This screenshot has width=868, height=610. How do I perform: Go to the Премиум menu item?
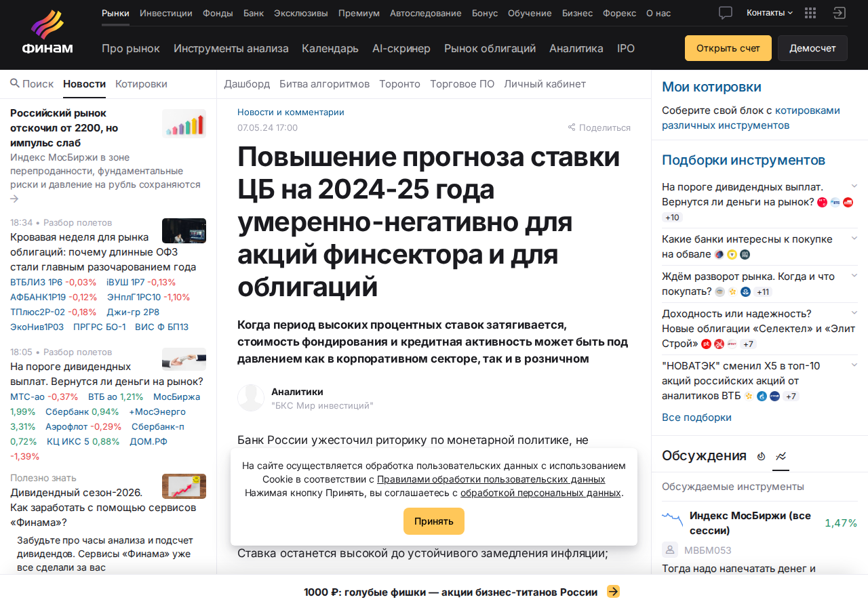359,13
